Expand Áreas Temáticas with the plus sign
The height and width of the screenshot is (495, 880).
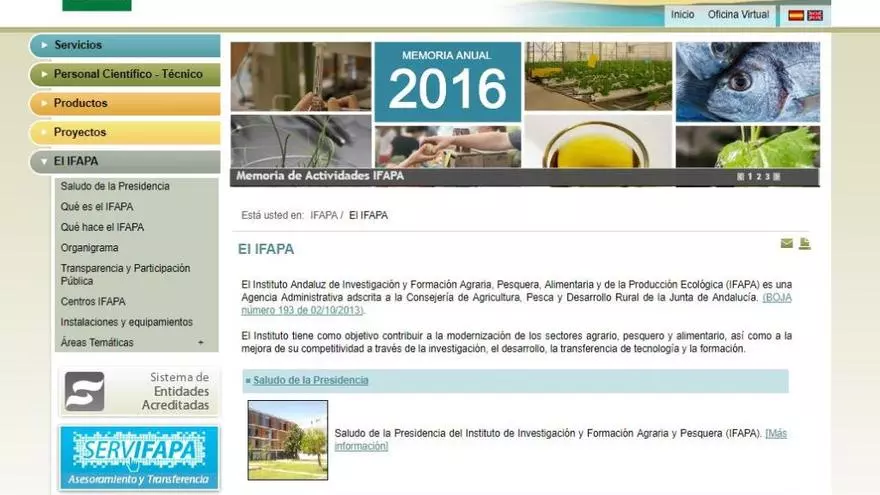[200, 343]
